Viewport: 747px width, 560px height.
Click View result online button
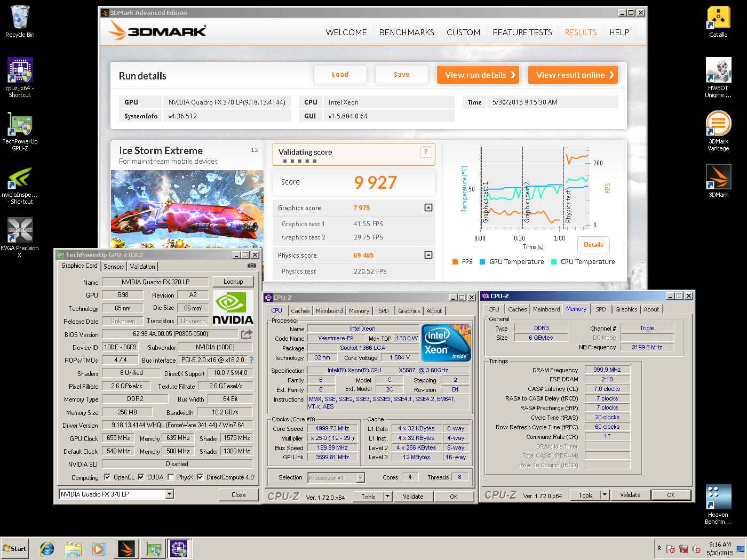click(x=573, y=75)
